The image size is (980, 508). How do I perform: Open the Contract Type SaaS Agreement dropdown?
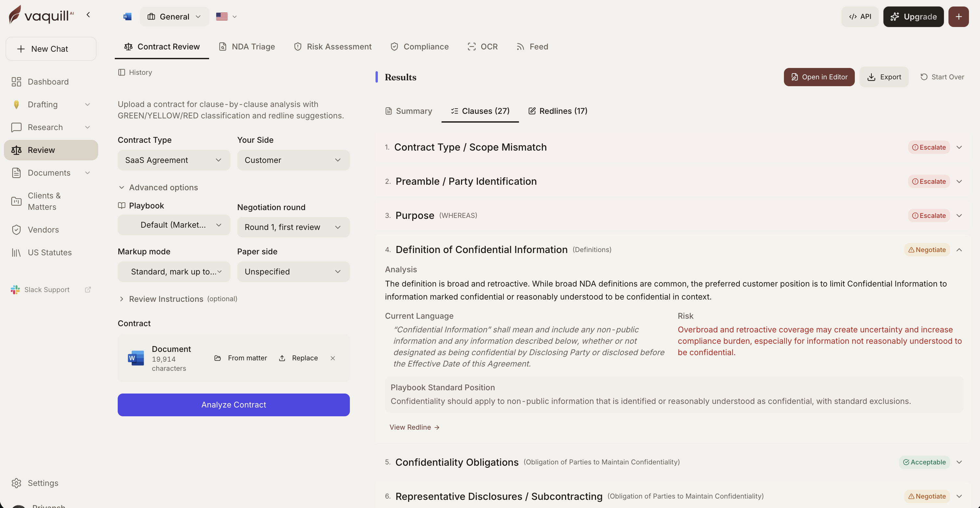pos(174,160)
